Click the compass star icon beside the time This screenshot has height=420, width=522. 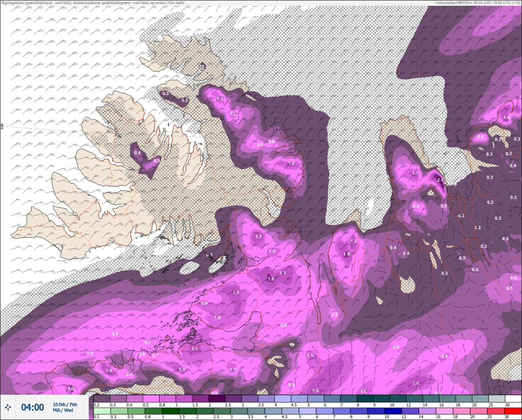[8, 407]
